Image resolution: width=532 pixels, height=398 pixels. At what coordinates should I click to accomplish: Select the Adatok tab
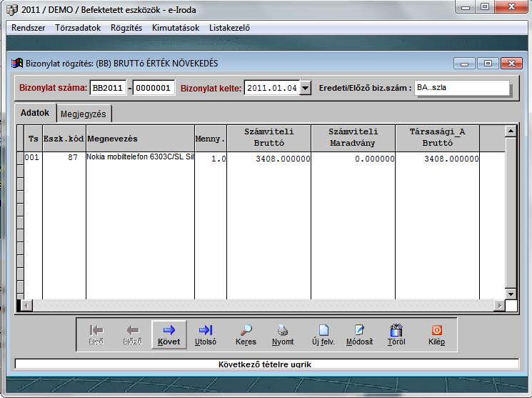(x=34, y=113)
